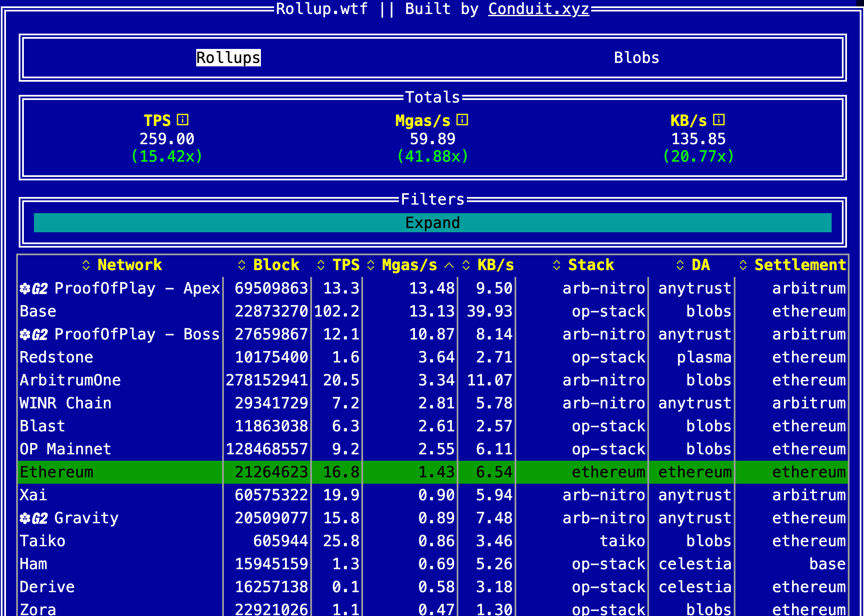Click the G2 badge next to ProofOfPlay - Boss
Screen dimensions: 864x616
[x=34, y=335]
